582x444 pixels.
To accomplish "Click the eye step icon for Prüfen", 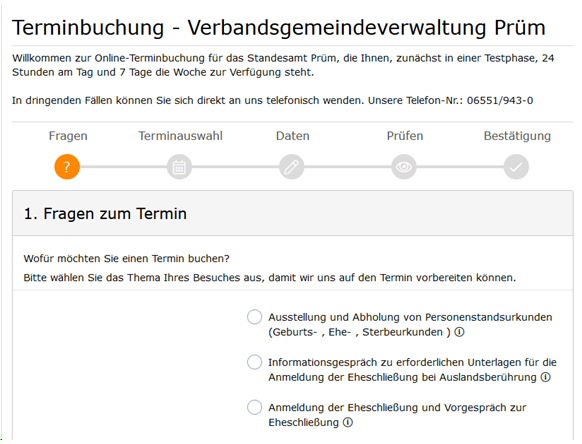I will (x=404, y=167).
